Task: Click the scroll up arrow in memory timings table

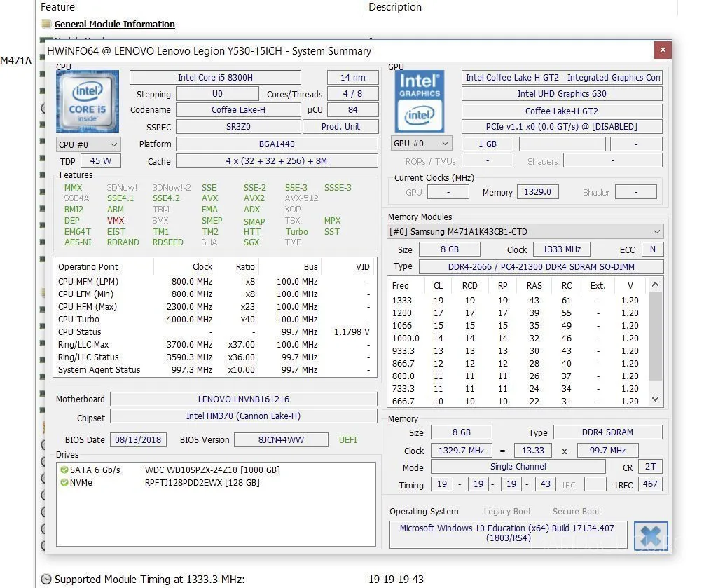Action: point(655,285)
